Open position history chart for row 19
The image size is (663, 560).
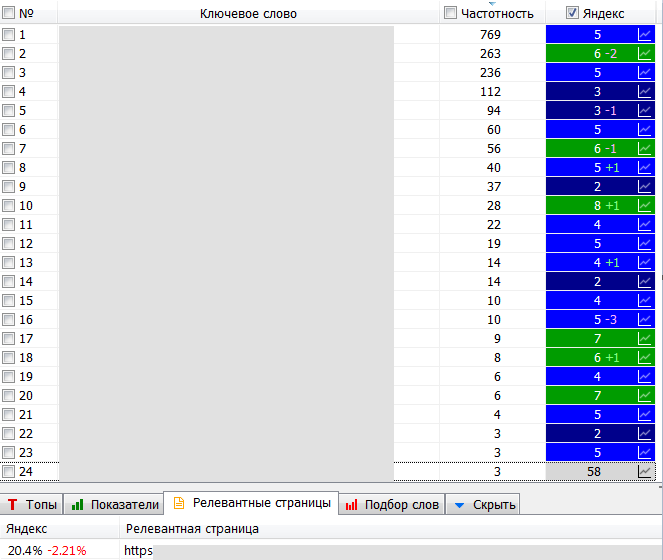coord(644,376)
